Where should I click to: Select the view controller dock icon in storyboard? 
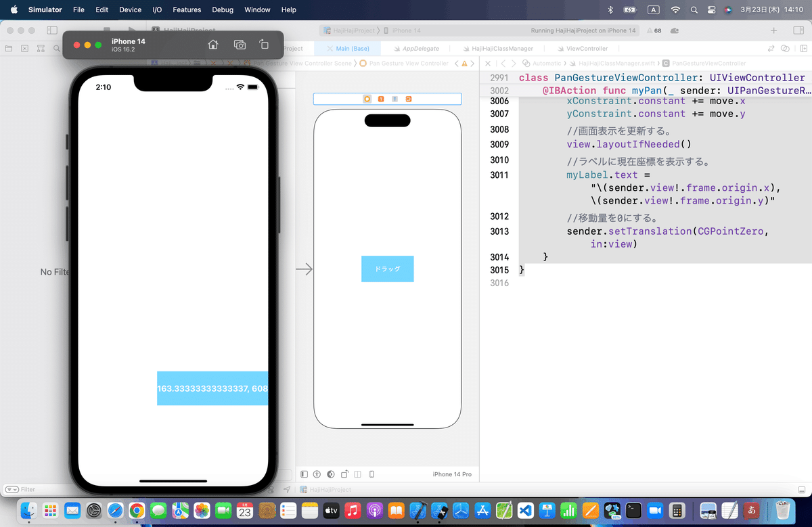(367, 99)
